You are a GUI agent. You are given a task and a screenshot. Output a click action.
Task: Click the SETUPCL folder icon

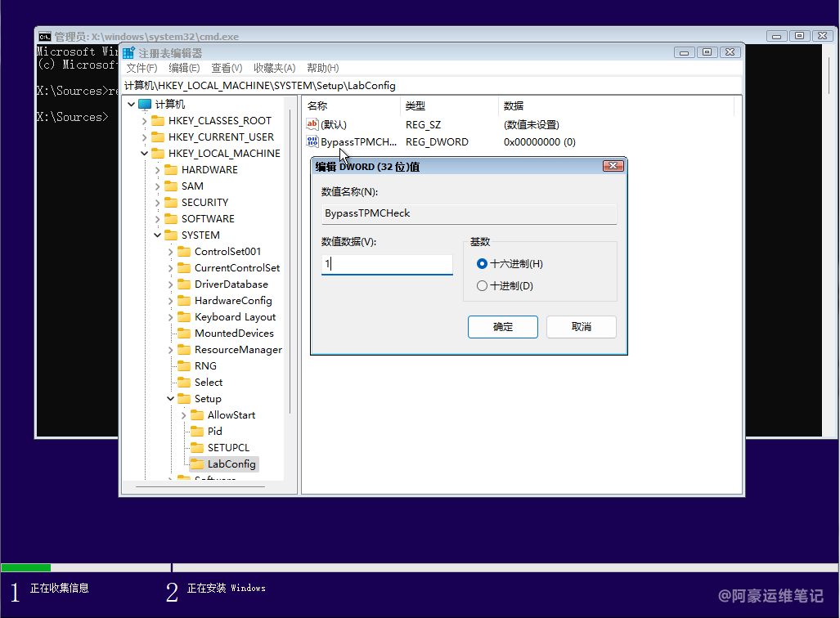point(197,448)
